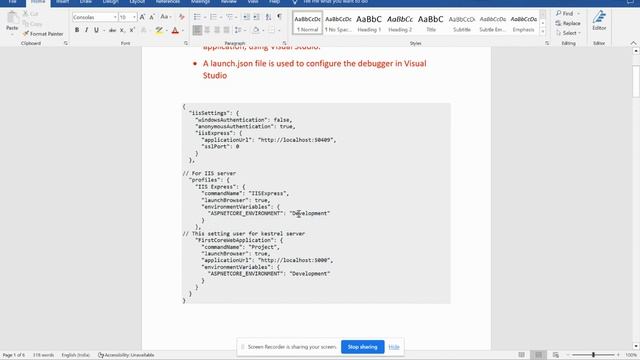Open font color dropdown arrow

point(182,30)
